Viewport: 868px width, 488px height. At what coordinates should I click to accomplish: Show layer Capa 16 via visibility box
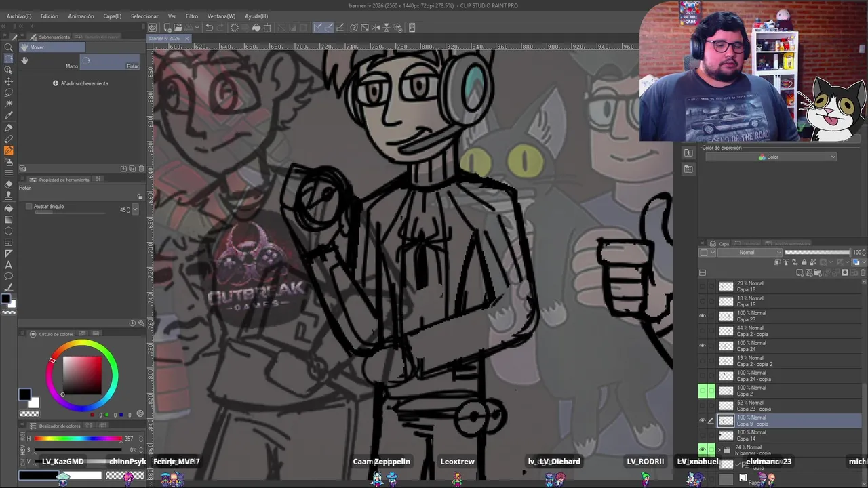pos(703,302)
